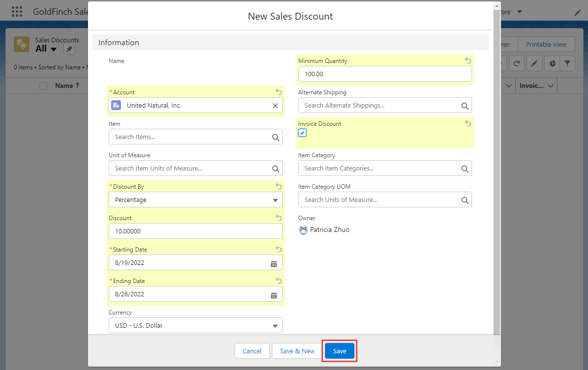Click the Discount value field
588x370 pixels.
coord(195,231)
